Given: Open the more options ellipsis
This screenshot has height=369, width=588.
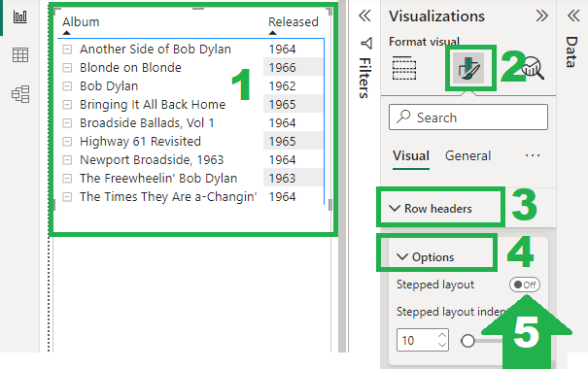Looking at the screenshot, I should [x=533, y=155].
